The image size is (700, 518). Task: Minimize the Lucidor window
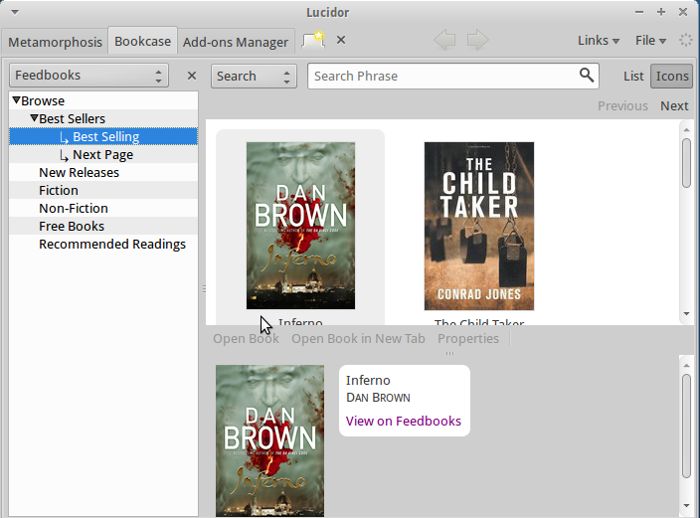pyautogui.click(x=639, y=12)
